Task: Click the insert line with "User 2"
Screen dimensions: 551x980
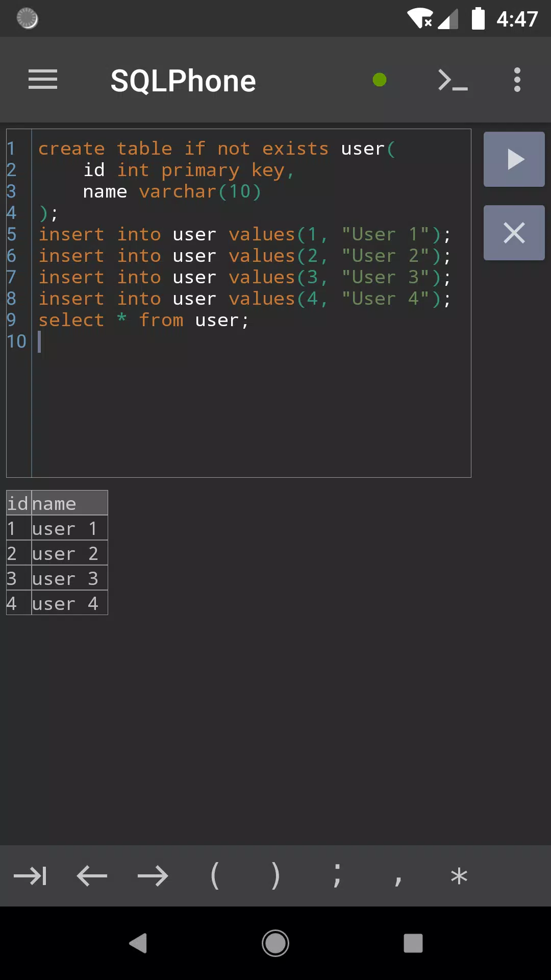Action: coord(245,256)
